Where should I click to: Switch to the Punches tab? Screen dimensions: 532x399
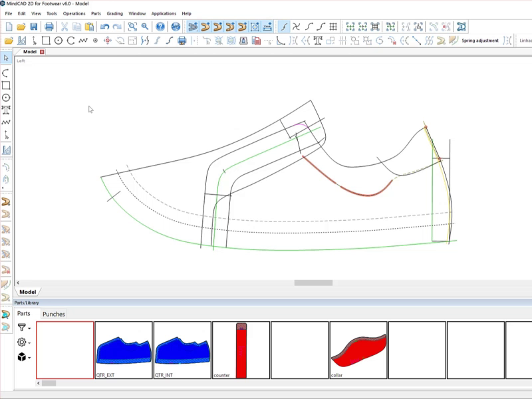tap(54, 314)
